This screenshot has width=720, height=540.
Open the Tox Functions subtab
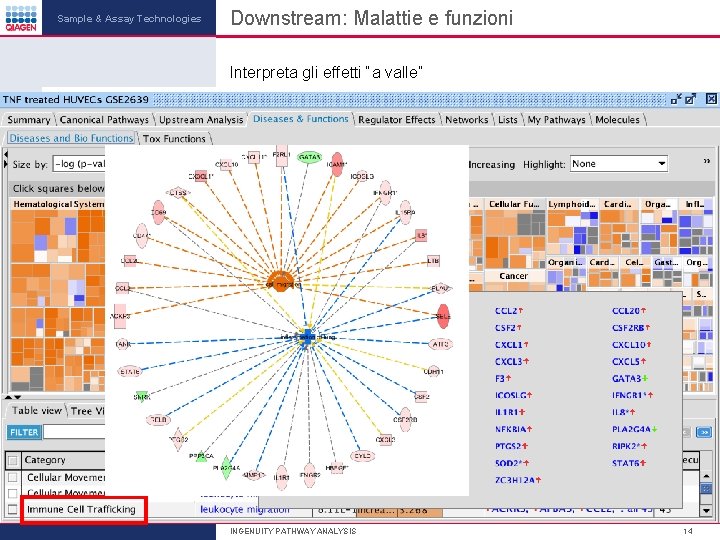point(174,139)
